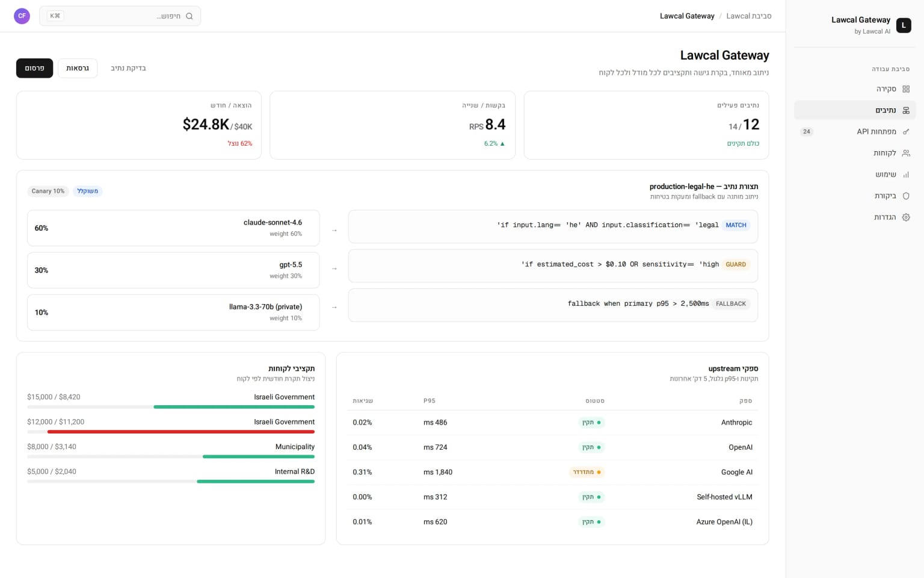Open the Google AI provider row
Viewport: 924px width, 578px height.
(x=552, y=472)
